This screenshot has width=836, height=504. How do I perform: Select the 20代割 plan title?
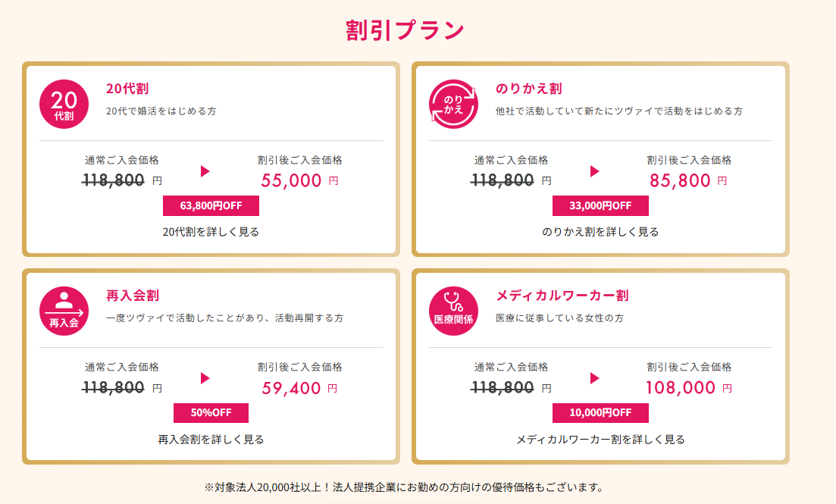tap(127, 89)
